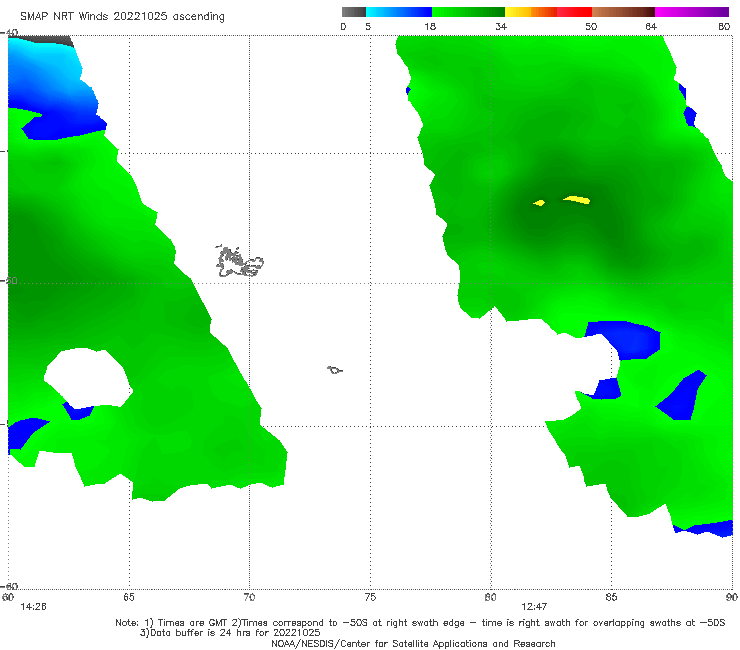Viewport: 740px width, 650px height.
Task: Click the color bar label "34"
Action: click(x=501, y=27)
